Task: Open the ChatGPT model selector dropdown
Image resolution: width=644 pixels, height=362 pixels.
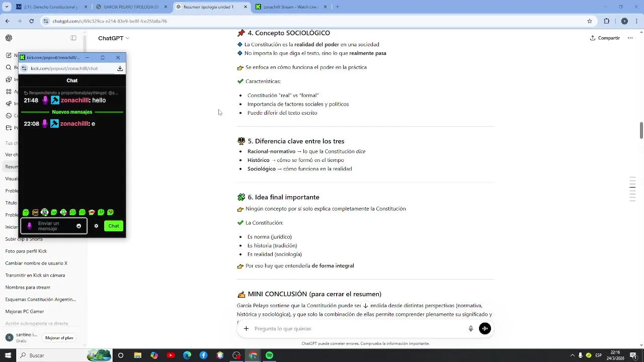Action: click(x=114, y=38)
